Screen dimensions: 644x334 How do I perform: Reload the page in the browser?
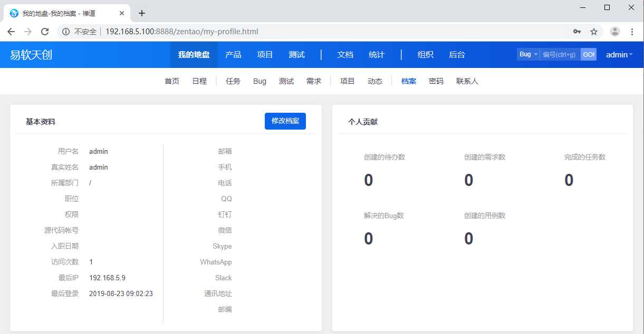tap(44, 31)
